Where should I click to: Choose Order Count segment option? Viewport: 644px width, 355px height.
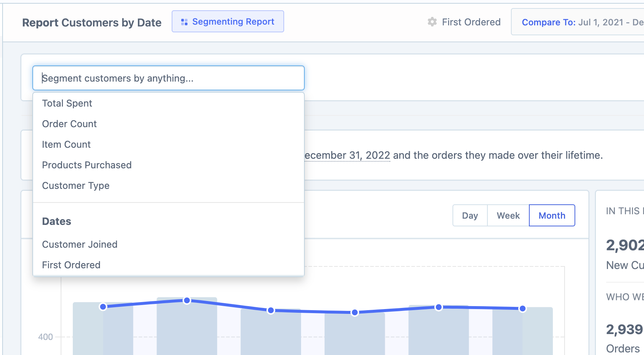pos(69,124)
